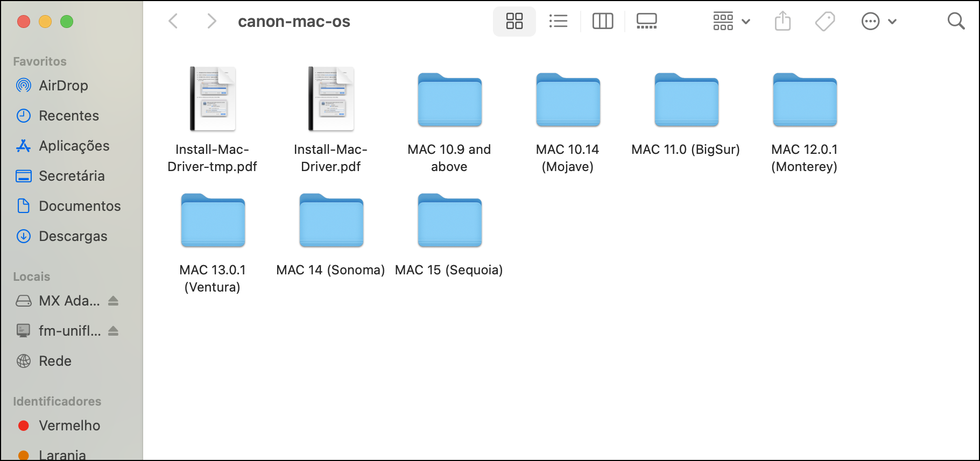Click the tag icon in toolbar
Image resolution: width=980 pixels, height=461 pixels.
[x=824, y=22]
